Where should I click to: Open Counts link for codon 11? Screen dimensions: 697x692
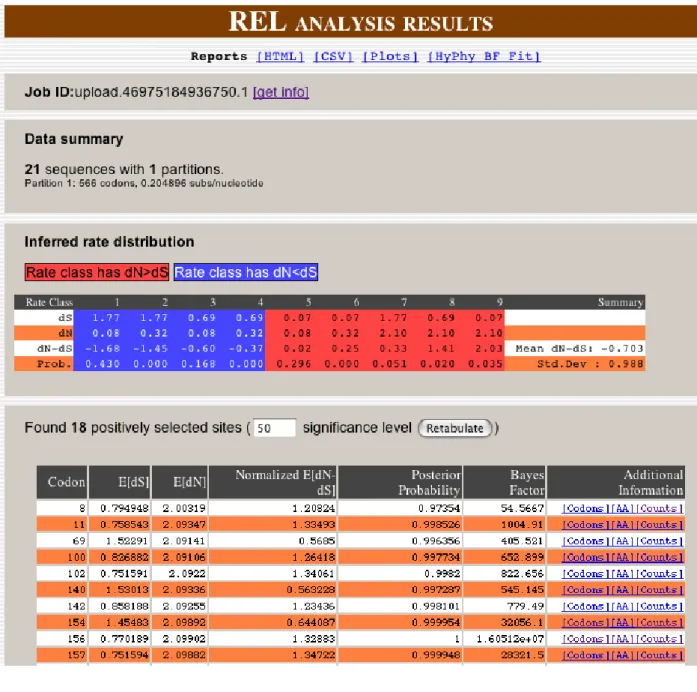[x=659, y=524]
